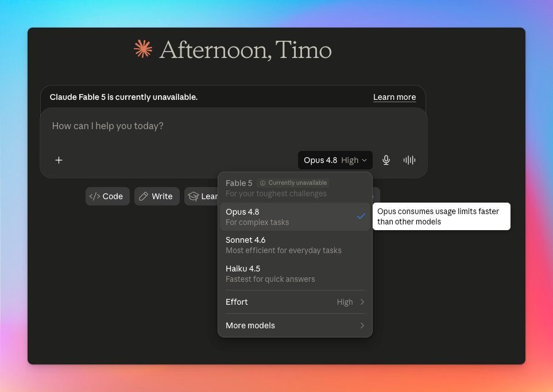
Task: Expand the Effort submenu
Action: [x=295, y=302]
